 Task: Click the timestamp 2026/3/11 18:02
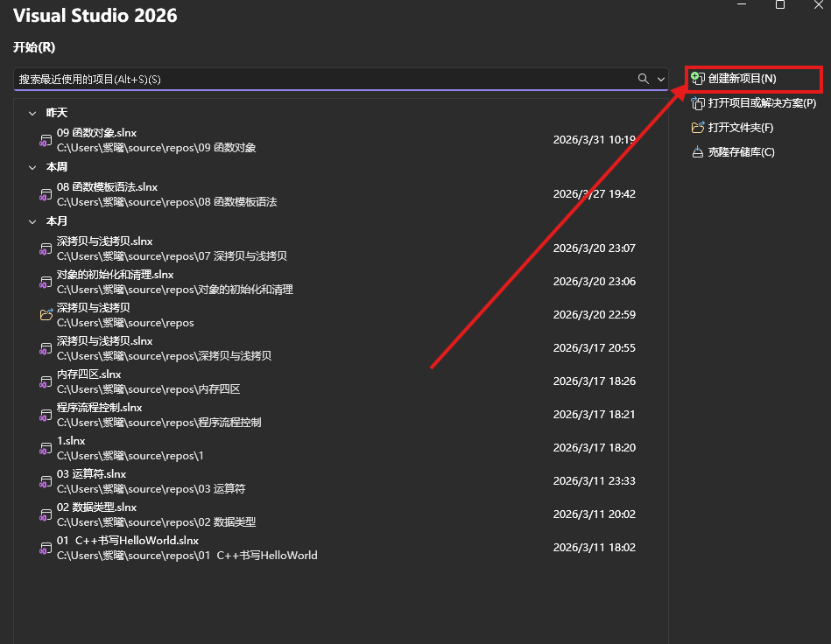coord(594,548)
